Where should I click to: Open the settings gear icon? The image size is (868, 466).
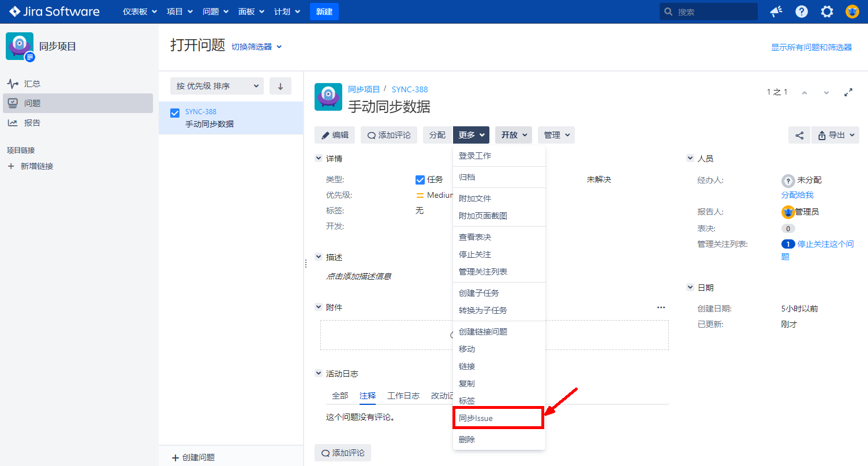pyautogui.click(x=827, y=12)
